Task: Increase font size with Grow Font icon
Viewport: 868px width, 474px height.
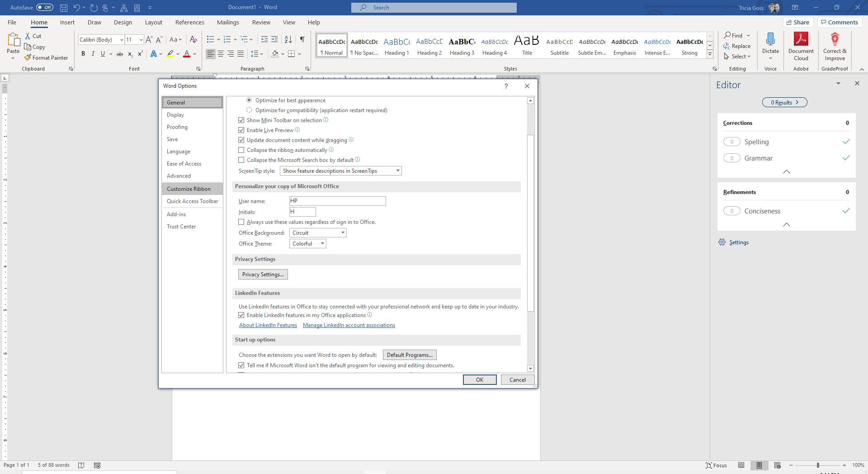Action: coord(149,40)
